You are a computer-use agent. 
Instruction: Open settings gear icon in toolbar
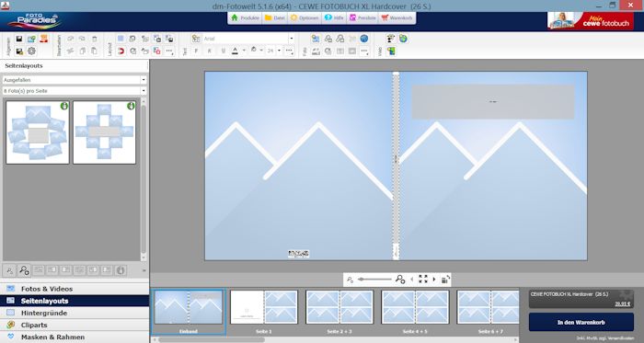(x=31, y=51)
